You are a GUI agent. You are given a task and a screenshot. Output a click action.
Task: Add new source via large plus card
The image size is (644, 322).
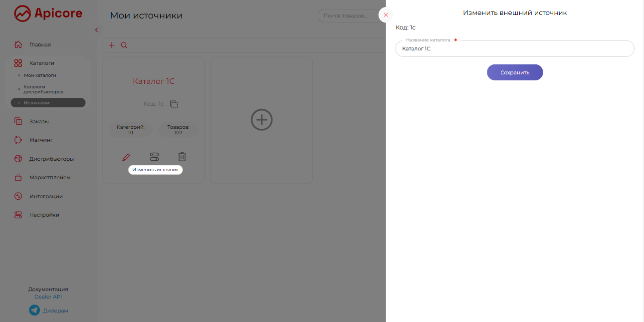(261, 120)
